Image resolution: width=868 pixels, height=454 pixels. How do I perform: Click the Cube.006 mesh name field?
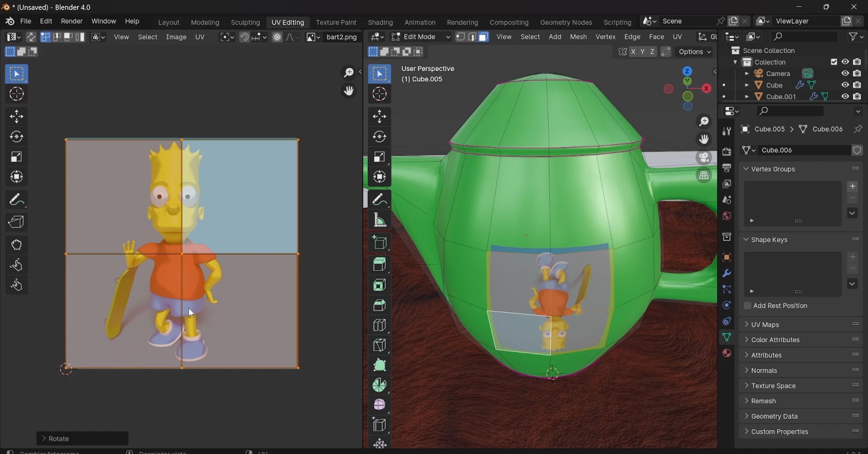[x=804, y=150]
